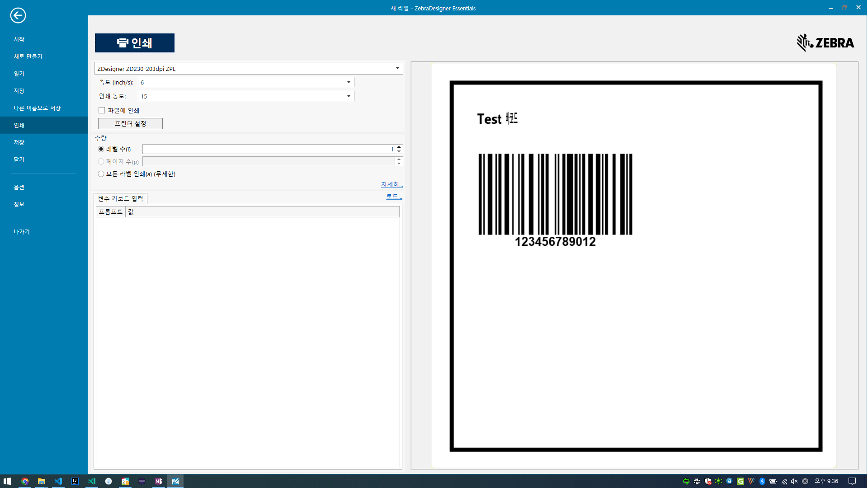The width and height of the screenshot is (868, 488).
Task: Open OneNote from the taskbar
Action: (x=158, y=481)
